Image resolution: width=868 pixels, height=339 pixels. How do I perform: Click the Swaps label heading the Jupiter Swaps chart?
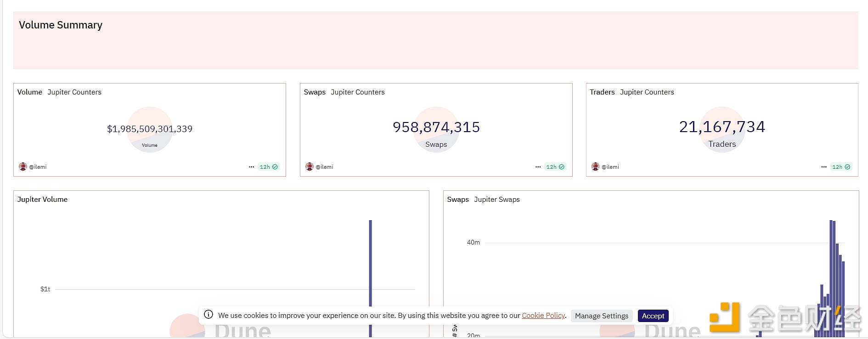(x=458, y=200)
